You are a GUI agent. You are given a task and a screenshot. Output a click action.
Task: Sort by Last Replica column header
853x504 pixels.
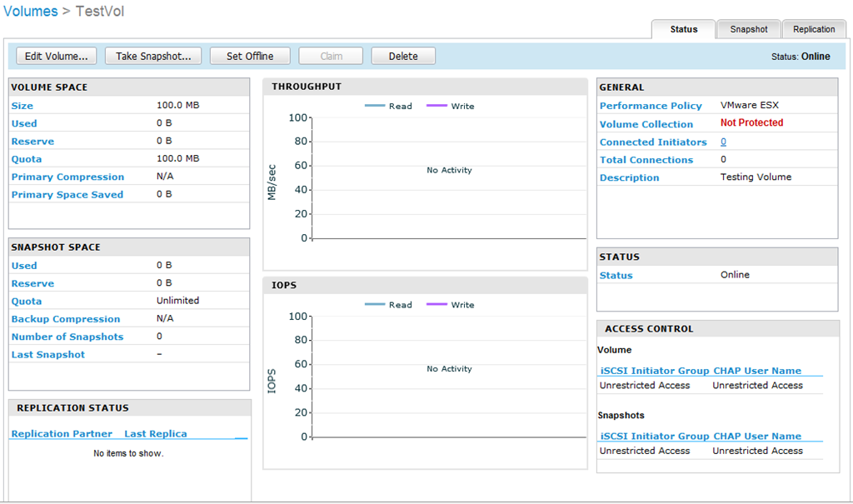click(x=156, y=434)
